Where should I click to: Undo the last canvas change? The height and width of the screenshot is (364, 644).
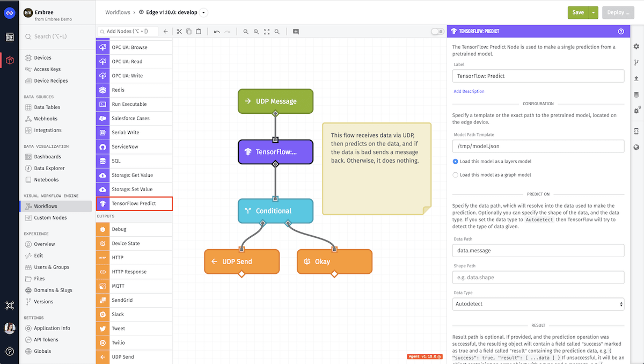[217, 32]
